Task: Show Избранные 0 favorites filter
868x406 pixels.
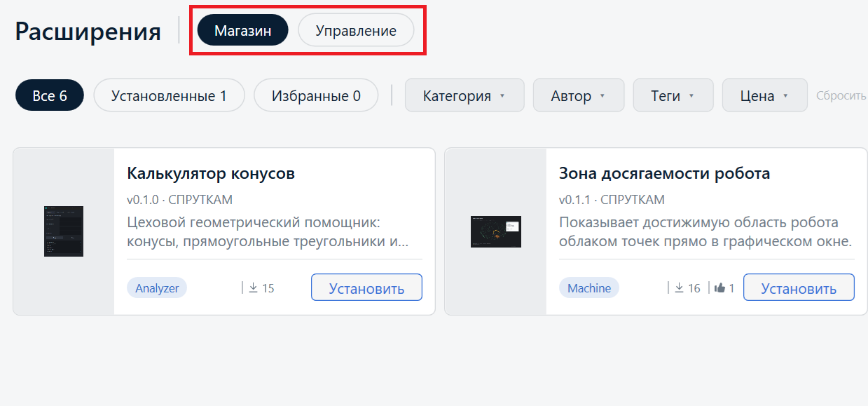Action: pos(316,95)
